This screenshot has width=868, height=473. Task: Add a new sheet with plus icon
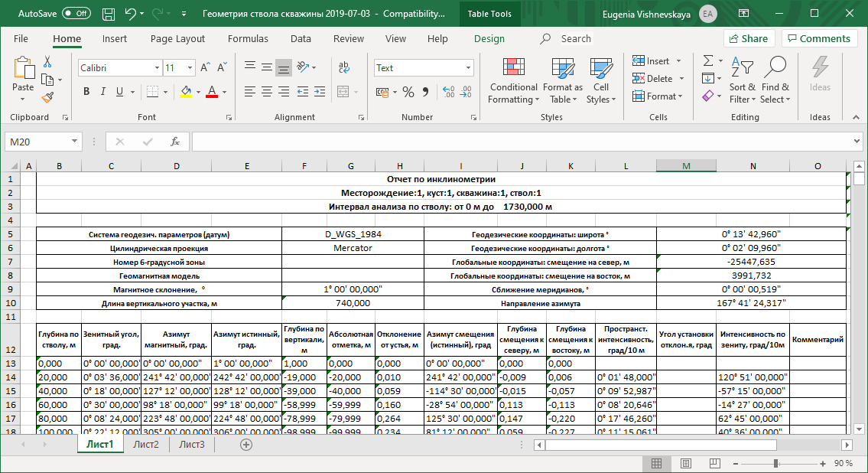[x=246, y=444]
